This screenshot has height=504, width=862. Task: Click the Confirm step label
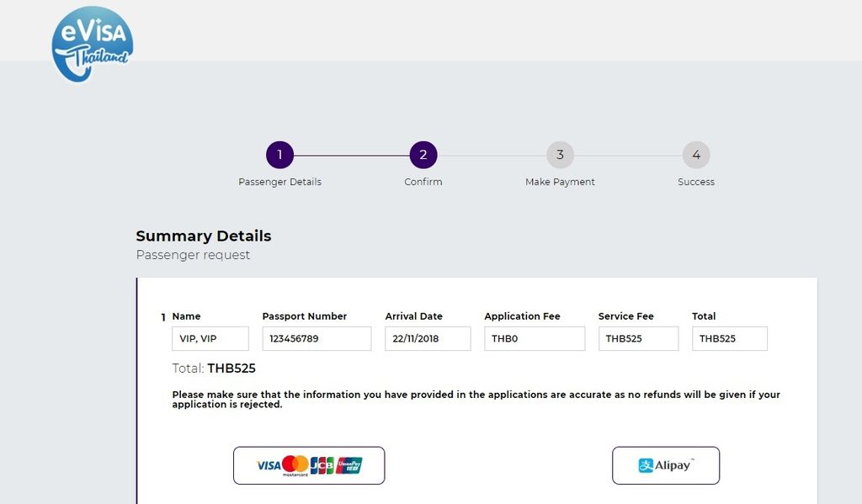(x=423, y=182)
